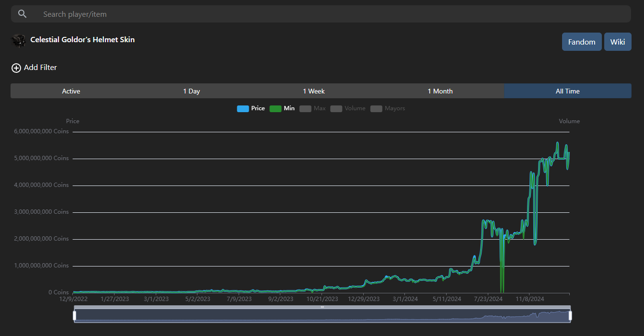Open the Add Filter option
This screenshot has height=336, width=644.
point(34,68)
